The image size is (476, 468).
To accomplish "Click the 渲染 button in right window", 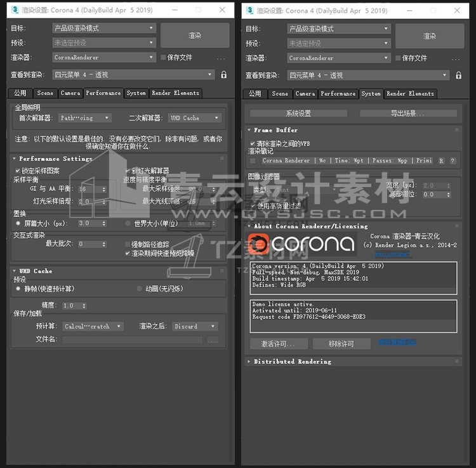I will 430,36.
